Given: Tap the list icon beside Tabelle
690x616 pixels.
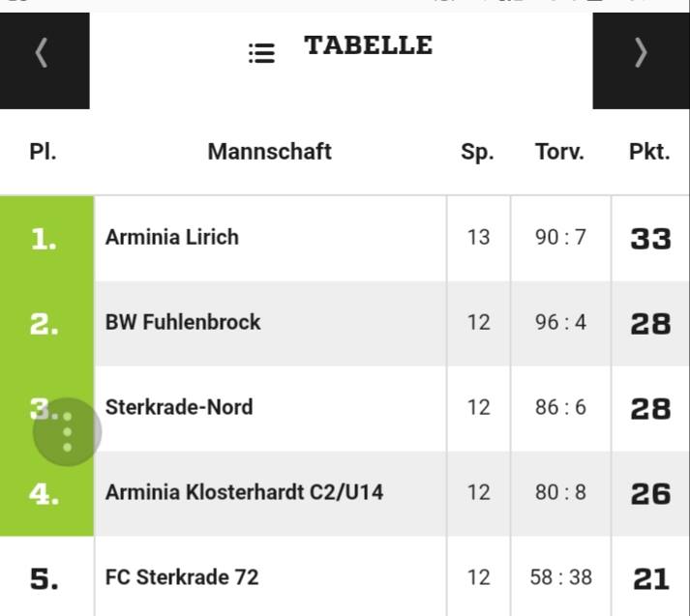Looking at the screenshot, I should coord(261,53).
